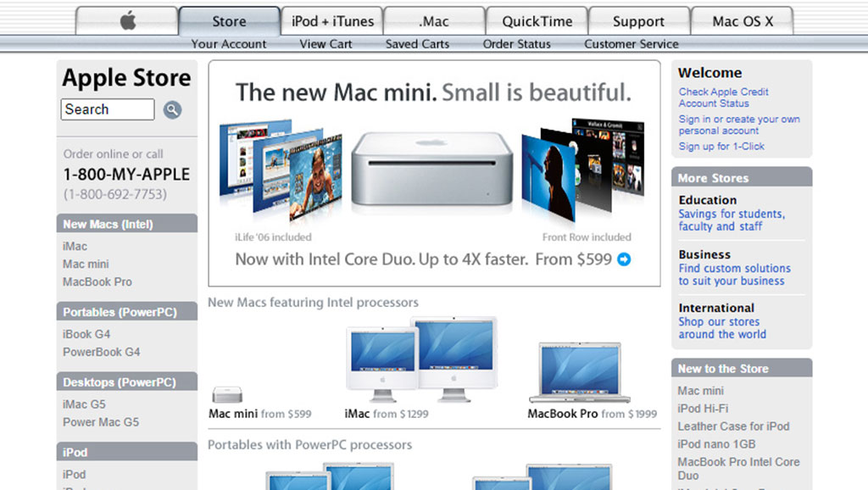Switch to the Support tab
Image resolution: width=868 pixels, height=490 pixels.
point(638,21)
